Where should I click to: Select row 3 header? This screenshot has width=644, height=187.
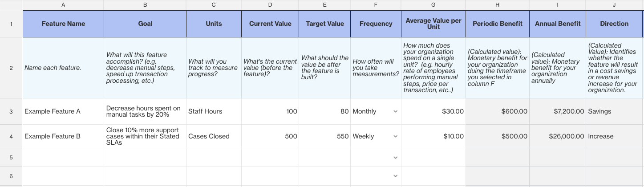click(x=11, y=111)
